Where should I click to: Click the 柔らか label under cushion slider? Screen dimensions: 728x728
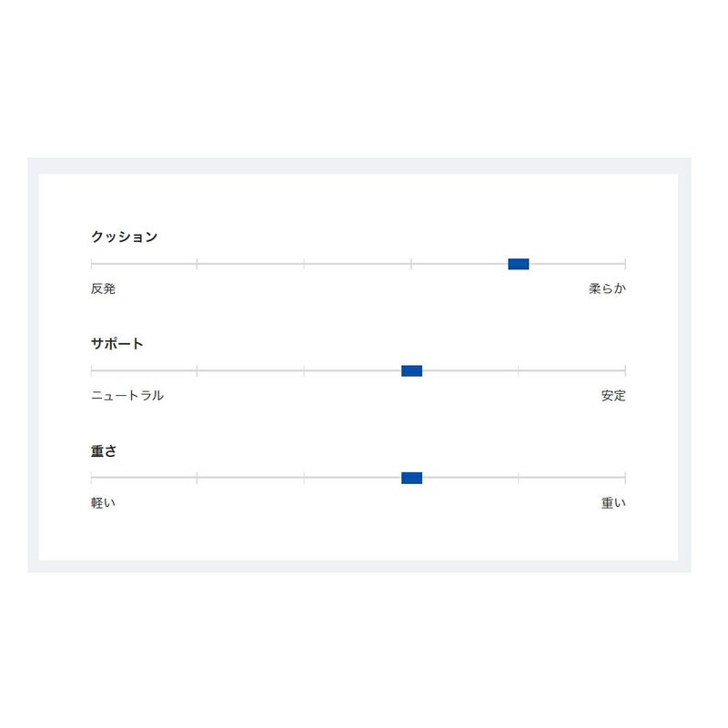pos(607,288)
